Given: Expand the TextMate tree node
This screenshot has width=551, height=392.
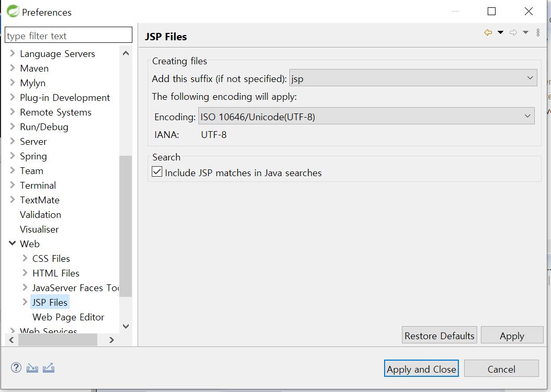Looking at the screenshot, I should (13, 200).
